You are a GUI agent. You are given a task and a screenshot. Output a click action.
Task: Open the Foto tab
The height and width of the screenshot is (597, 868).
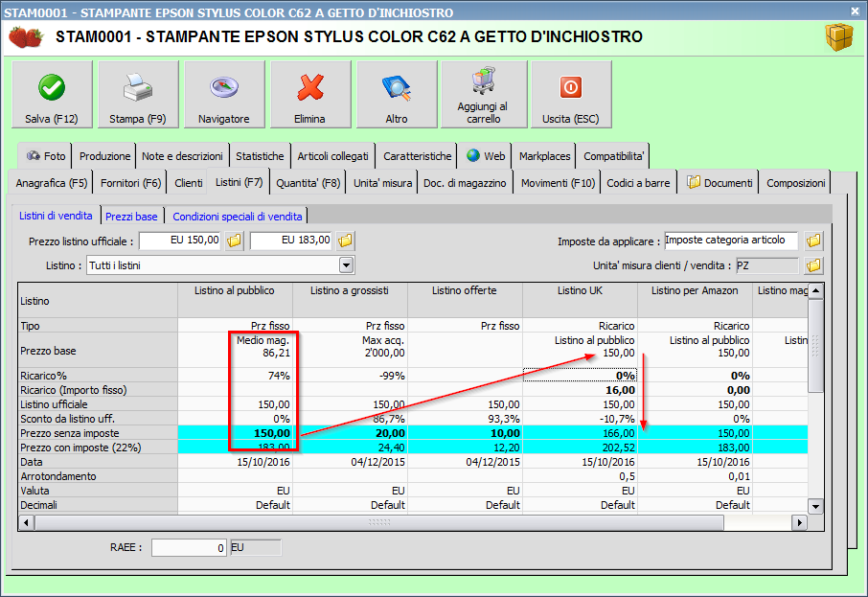(x=45, y=156)
